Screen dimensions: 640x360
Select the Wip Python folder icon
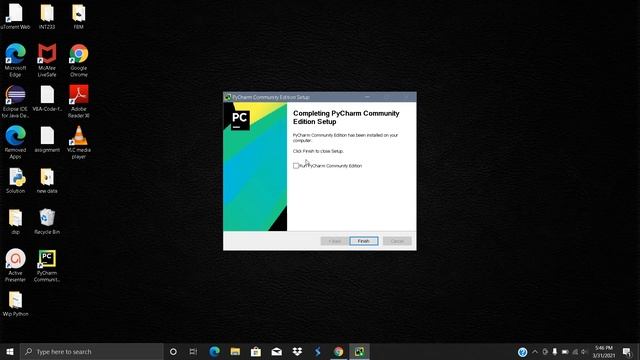[15, 304]
